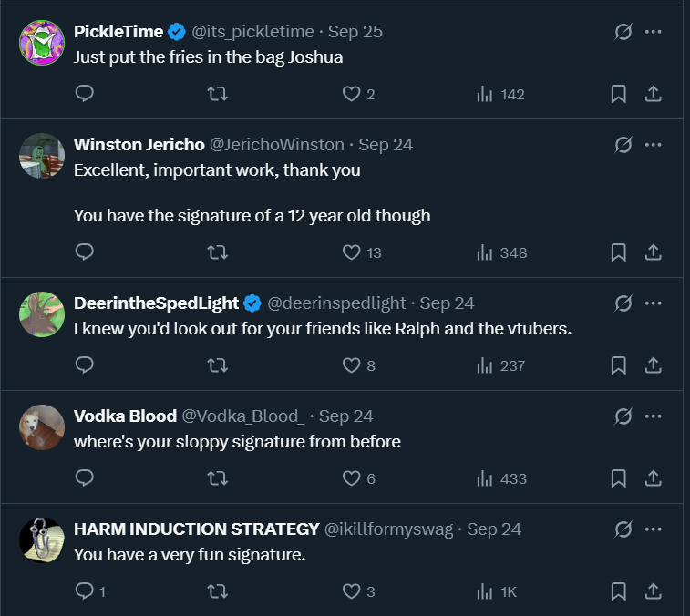Click Winston Jericho's profile avatar
690x616 pixels.
41,156
